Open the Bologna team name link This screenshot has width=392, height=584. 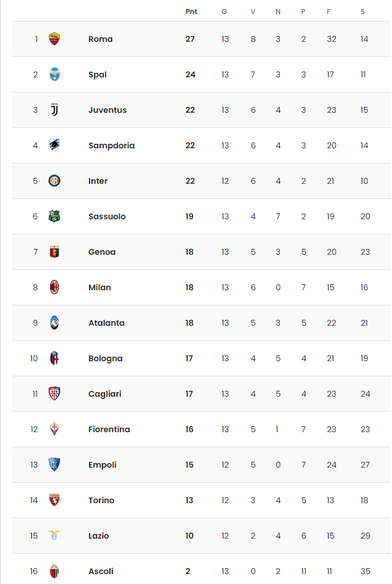105,358
